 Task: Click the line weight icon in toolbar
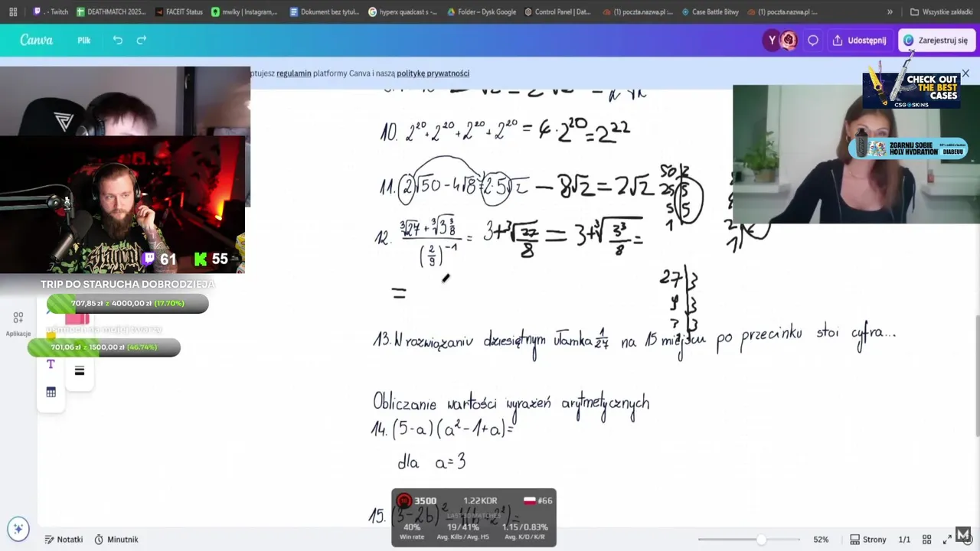coord(80,371)
